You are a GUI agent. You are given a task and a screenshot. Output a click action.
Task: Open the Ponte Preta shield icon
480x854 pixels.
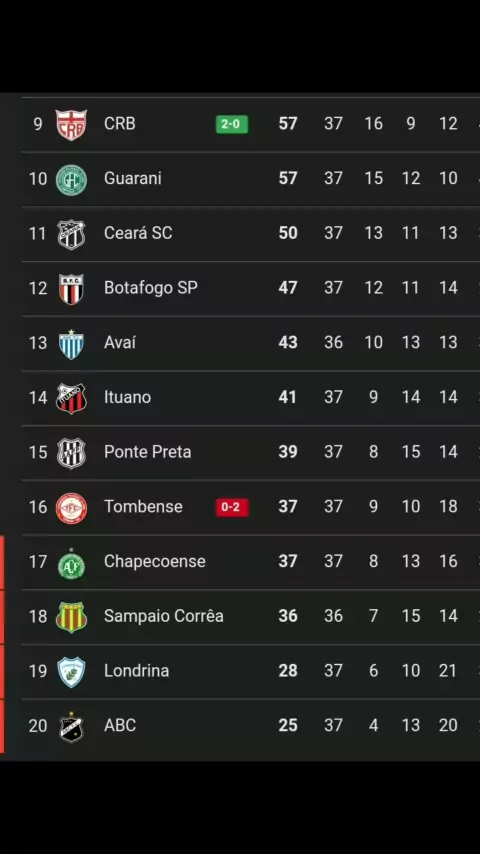(71, 453)
